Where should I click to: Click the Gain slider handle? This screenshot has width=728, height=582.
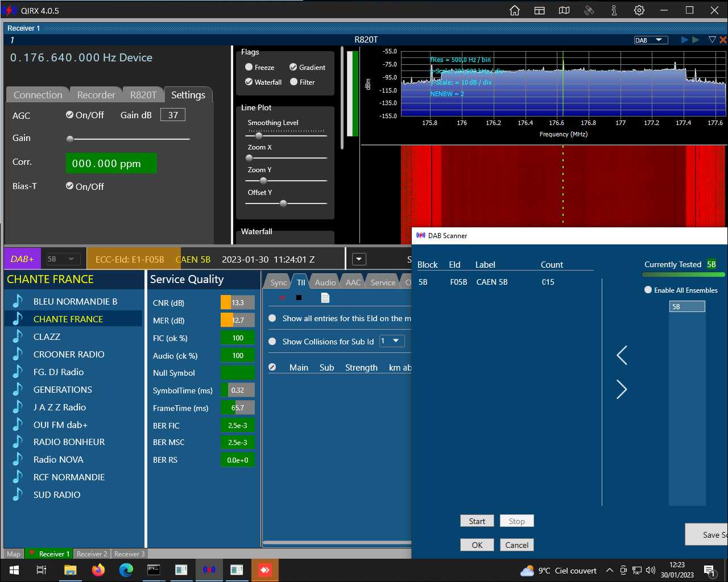click(70, 139)
